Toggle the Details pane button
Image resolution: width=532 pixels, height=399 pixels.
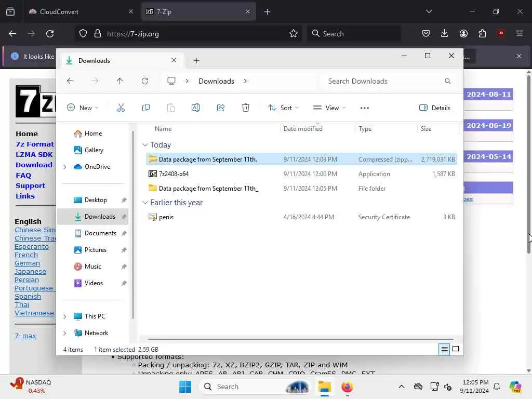(435, 108)
